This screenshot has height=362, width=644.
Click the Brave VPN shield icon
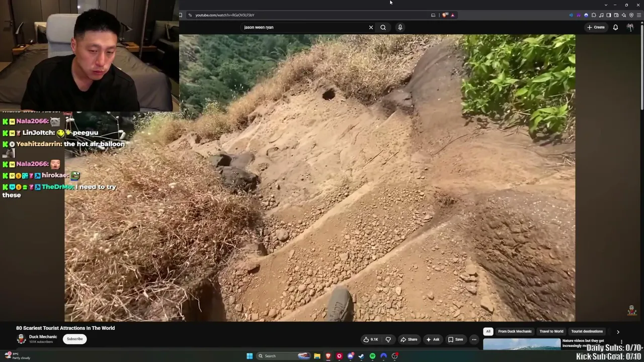[x=632, y=15]
